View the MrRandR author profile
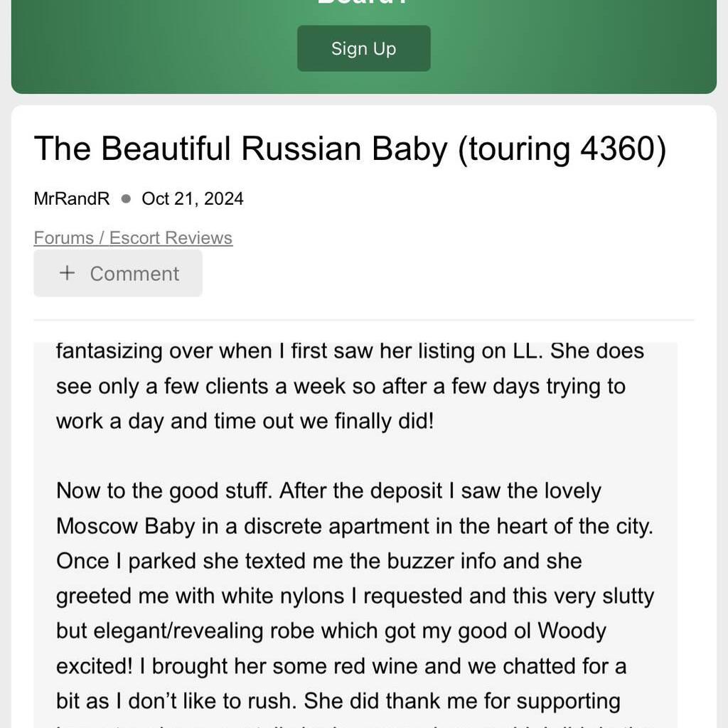 pos(72,199)
